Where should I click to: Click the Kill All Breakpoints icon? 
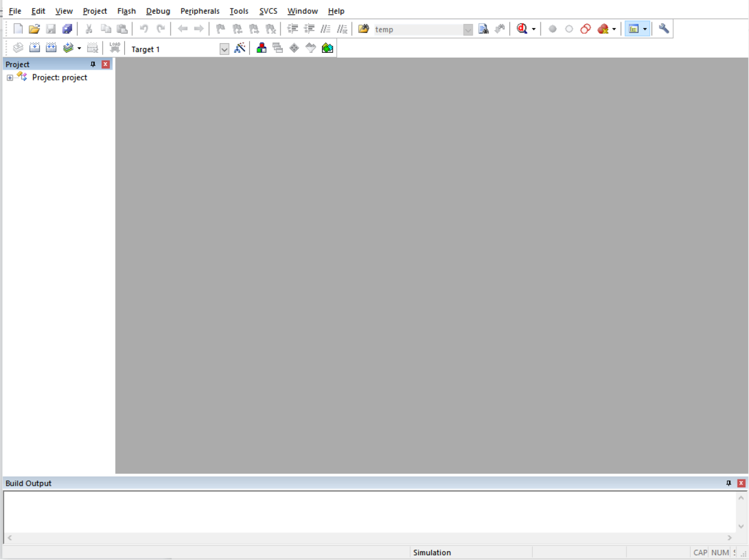coord(603,29)
